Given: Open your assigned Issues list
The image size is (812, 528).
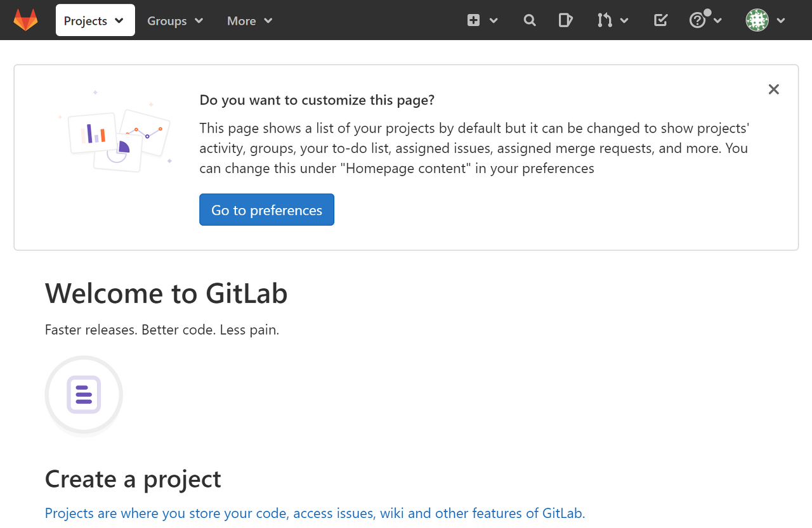Looking at the screenshot, I should (565, 20).
